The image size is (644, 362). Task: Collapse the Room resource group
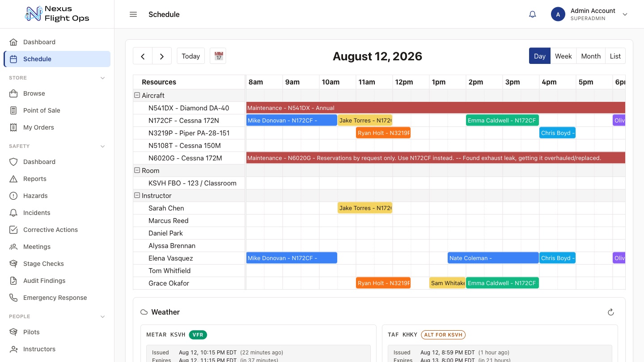pos(137,170)
